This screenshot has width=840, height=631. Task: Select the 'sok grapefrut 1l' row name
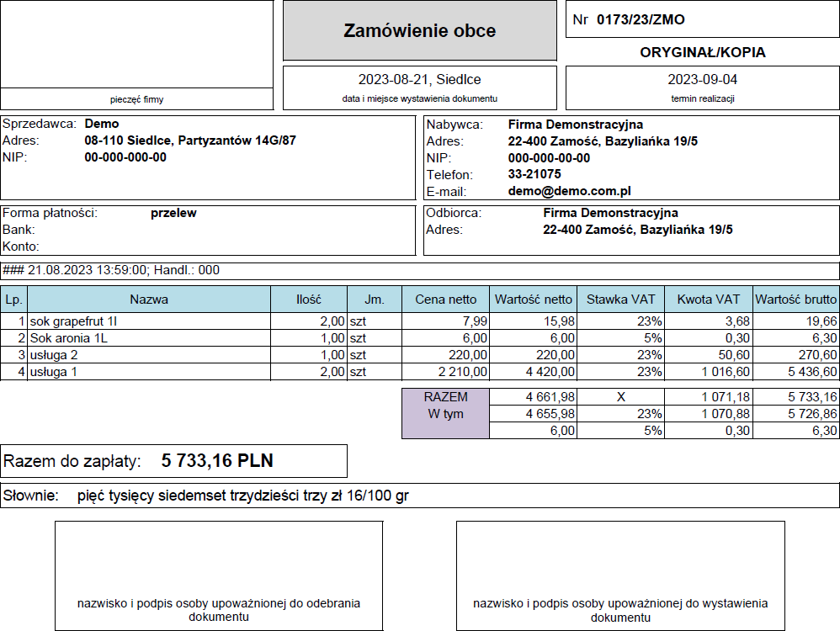click(73, 321)
